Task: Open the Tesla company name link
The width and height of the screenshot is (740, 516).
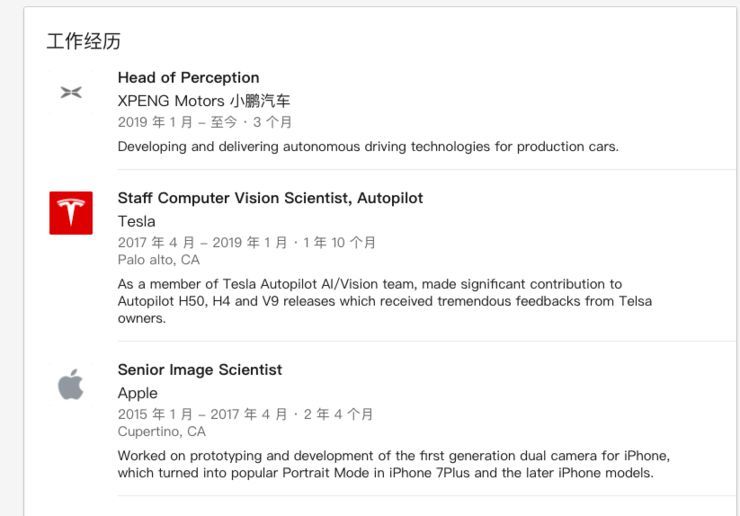Action: (x=136, y=221)
